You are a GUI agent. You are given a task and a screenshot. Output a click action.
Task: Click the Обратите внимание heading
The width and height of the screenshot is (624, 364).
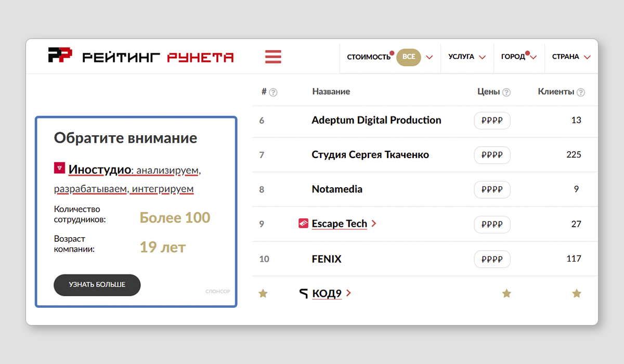pos(125,138)
